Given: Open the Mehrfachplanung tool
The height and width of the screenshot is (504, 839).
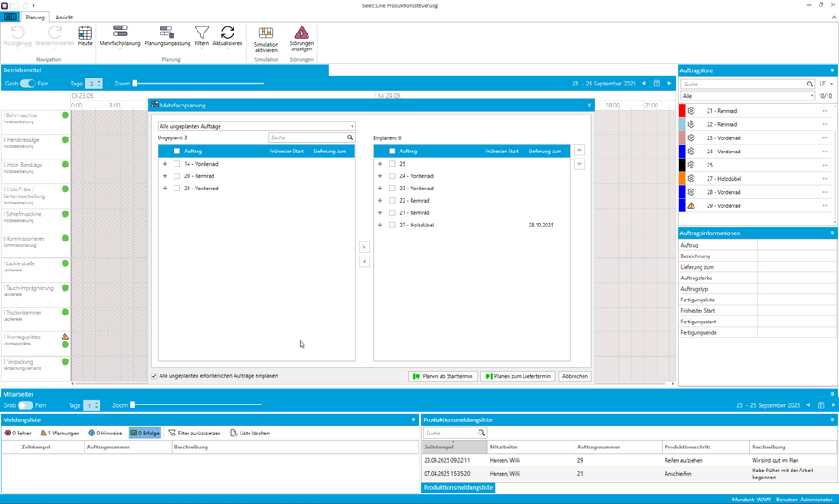Looking at the screenshot, I should tap(120, 33).
